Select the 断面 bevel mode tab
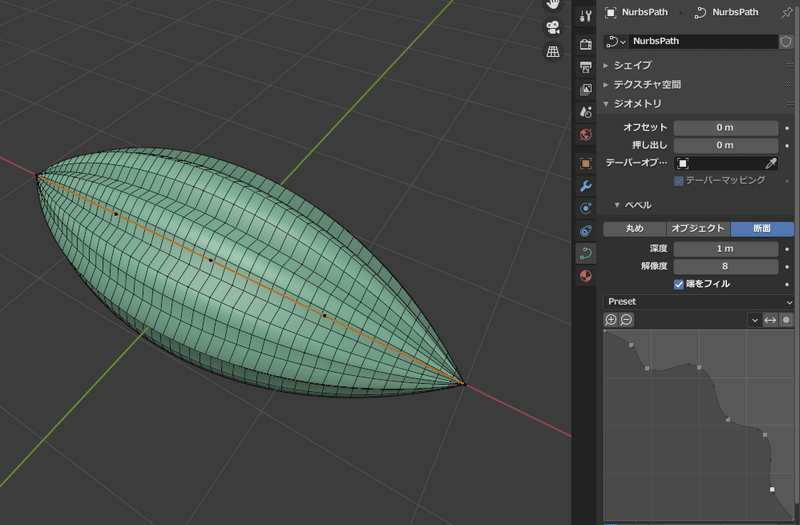Screen dimensions: 800x525 tap(762, 229)
